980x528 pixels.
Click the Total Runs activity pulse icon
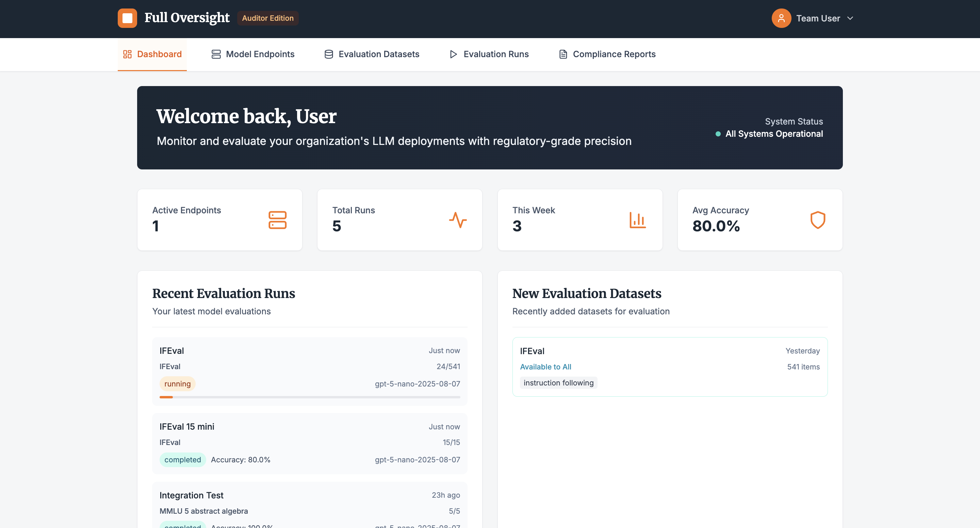coord(458,220)
